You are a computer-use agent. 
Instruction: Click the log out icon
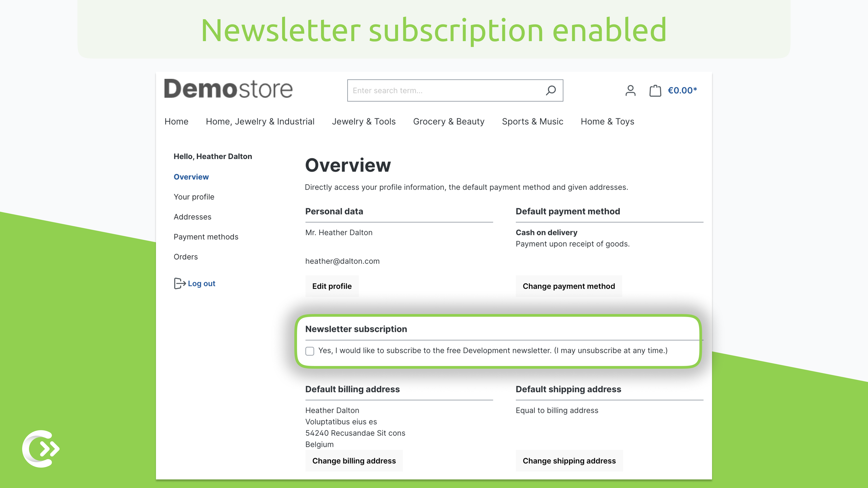[x=178, y=284]
